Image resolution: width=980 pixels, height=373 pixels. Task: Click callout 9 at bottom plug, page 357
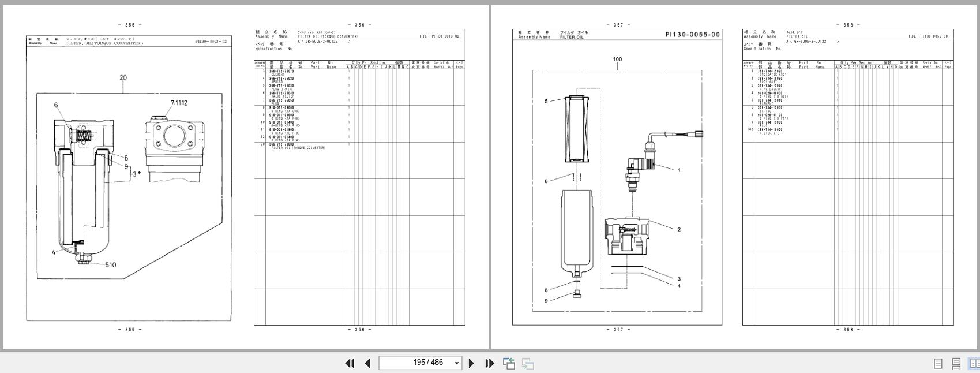click(546, 301)
